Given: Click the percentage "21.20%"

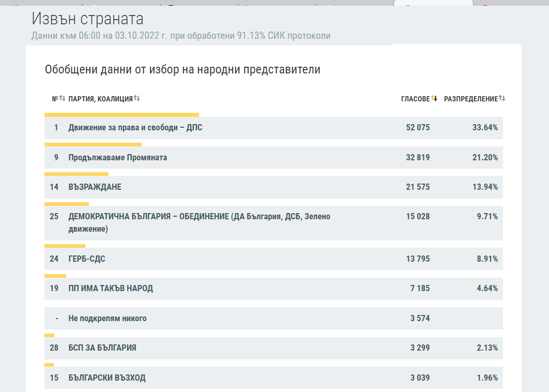Looking at the screenshot, I should pyautogui.click(x=485, y=158).
